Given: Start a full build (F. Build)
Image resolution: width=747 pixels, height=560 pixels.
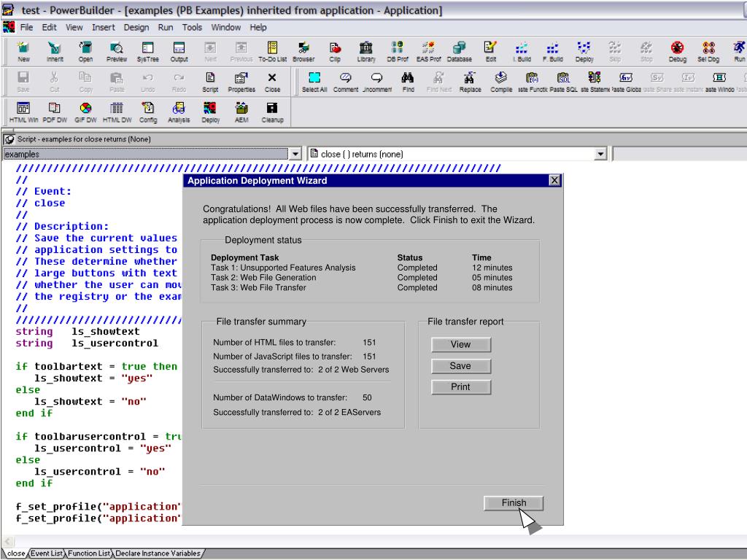Looking at the screenshot, I should coord(553,52).
